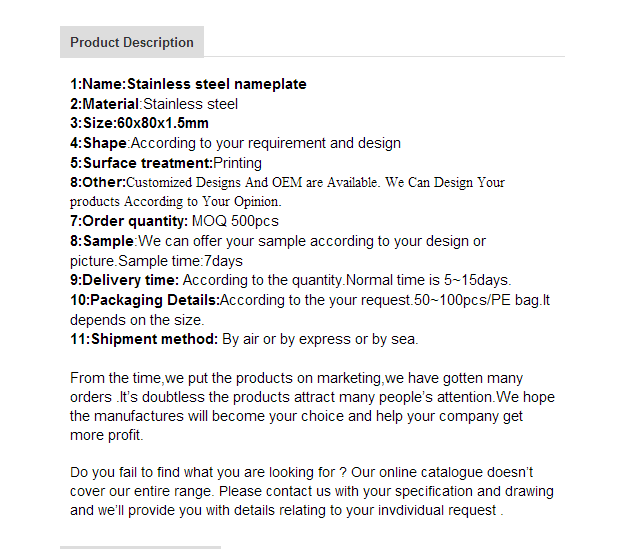Click the '3:Size:60x80x1.5mm' line
617x549 pixels.
139,123
